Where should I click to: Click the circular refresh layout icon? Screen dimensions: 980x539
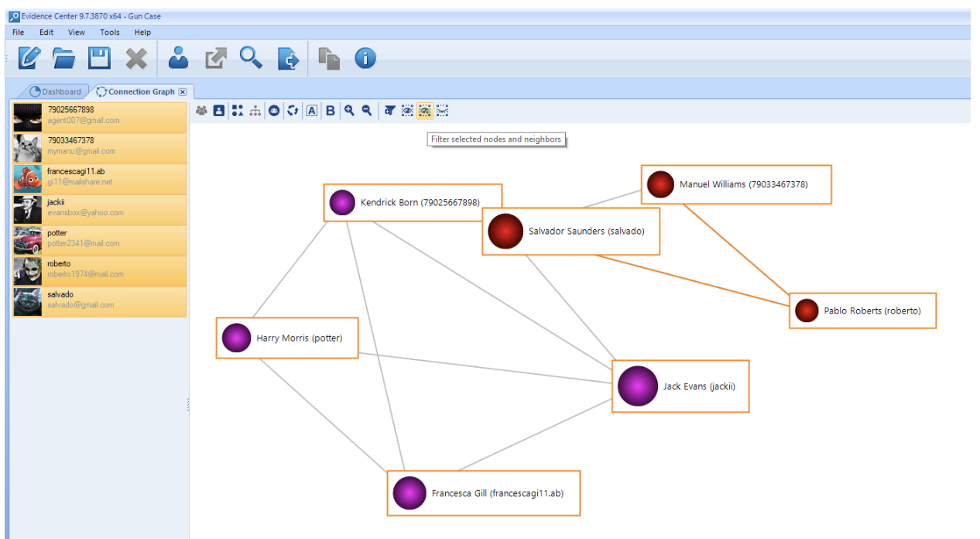(x=293, y=111)
